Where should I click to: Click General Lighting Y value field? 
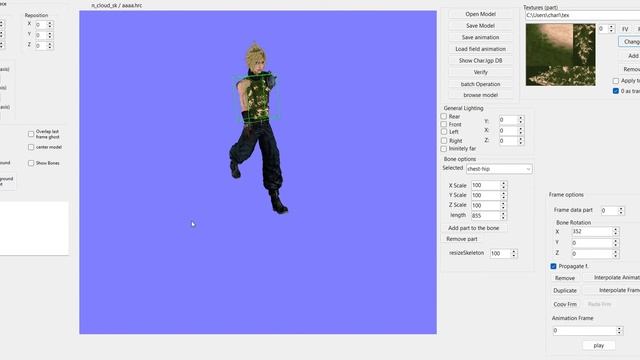coord(508,120)
